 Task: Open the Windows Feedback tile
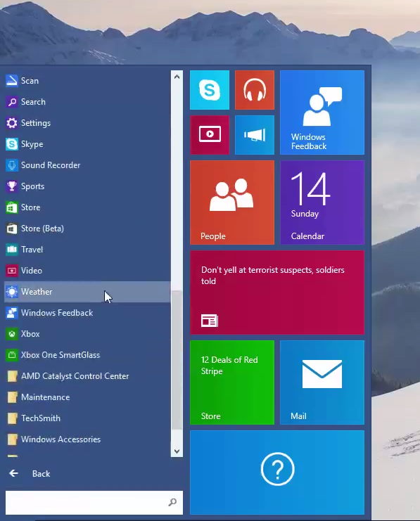pos(322,112)
